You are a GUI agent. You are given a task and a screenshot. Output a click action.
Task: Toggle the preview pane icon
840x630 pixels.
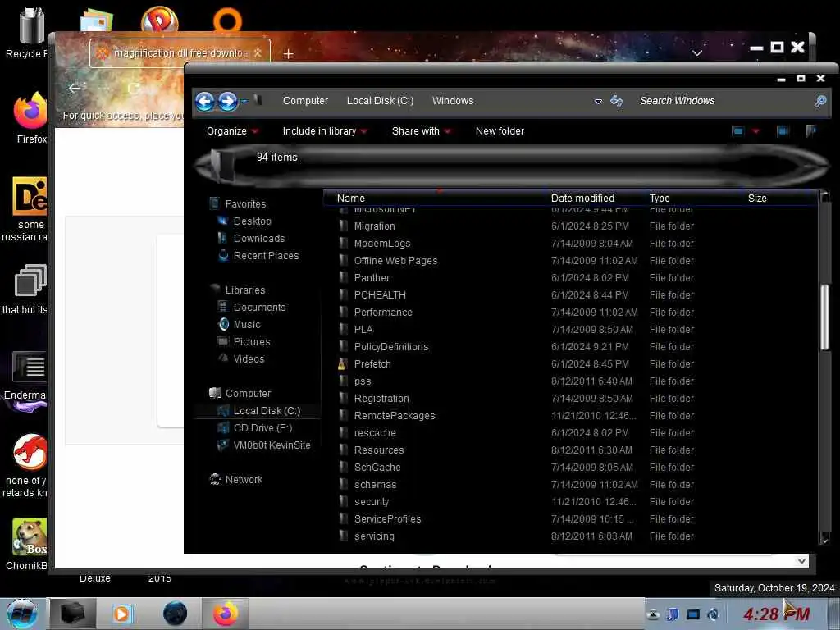click(x=782, y=131)
